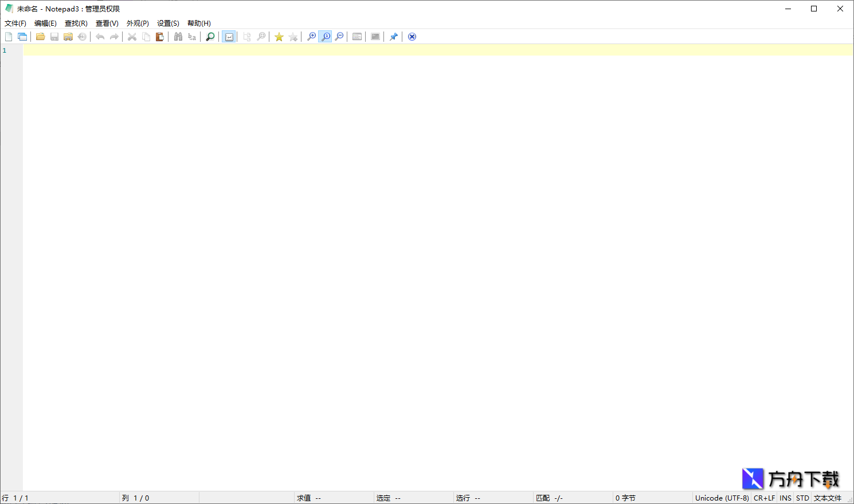Create a new file

pos(9,36)
